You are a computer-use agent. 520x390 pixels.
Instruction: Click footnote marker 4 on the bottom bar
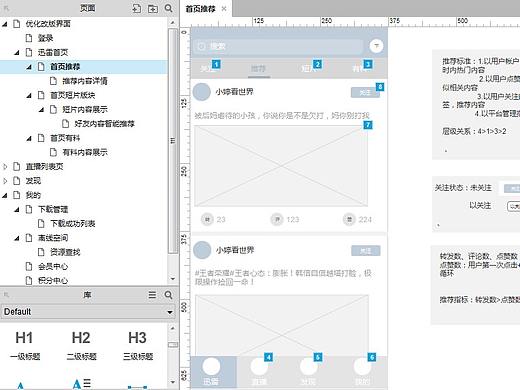coord(268,357)
